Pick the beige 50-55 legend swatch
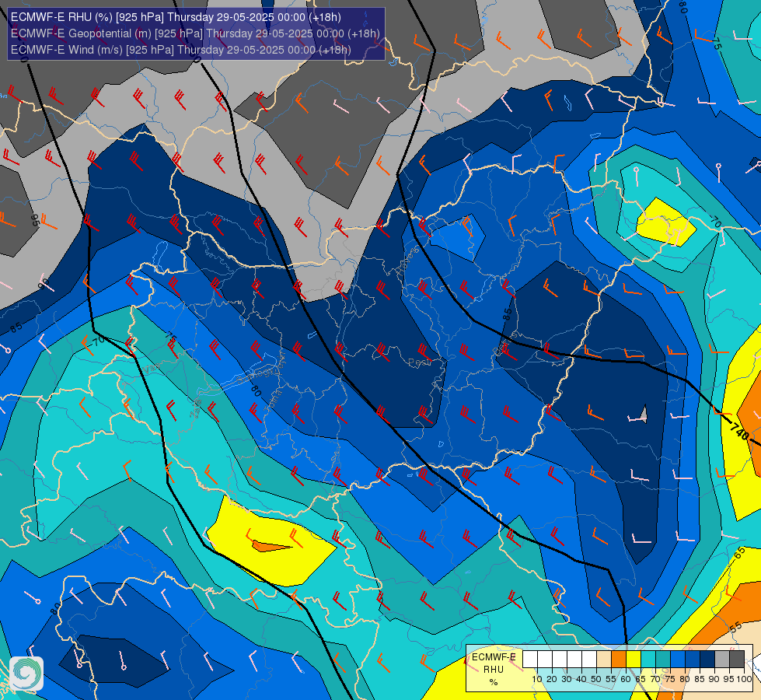This screenshot has width=761, height=700. tap(604, 660)
